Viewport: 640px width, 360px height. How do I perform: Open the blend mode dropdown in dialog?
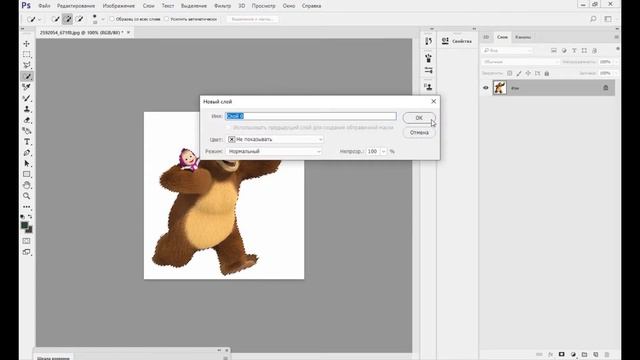click(x=274, y=151)
